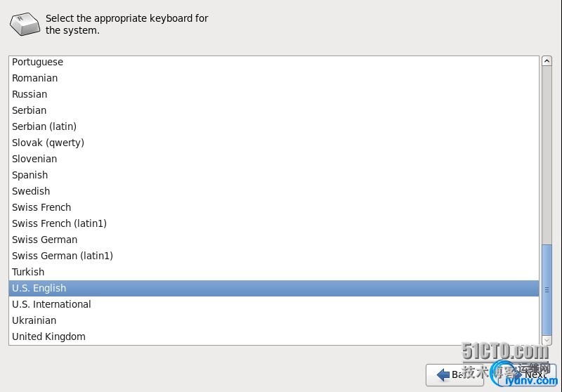Viewport: 562px width, 392px height.
Task: Choose Spanish keyboard layout
Action: tap(30, 175)
